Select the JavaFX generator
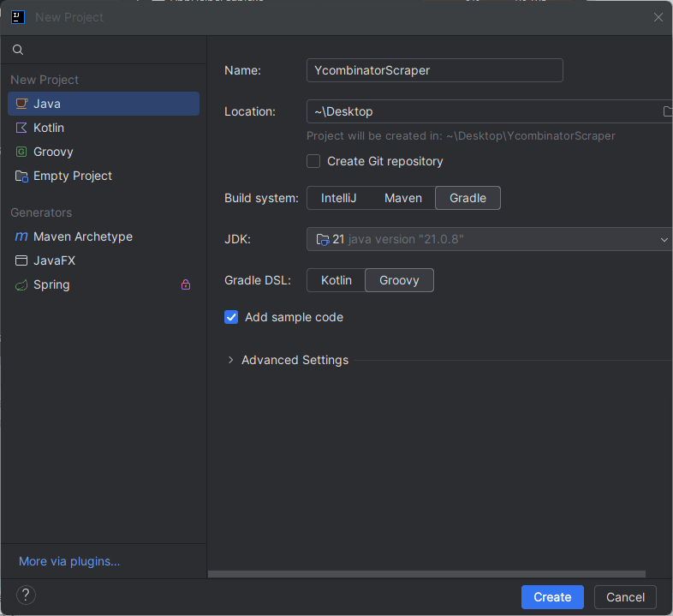The height and width of the screenshot is (616, 673). (54, 260)
